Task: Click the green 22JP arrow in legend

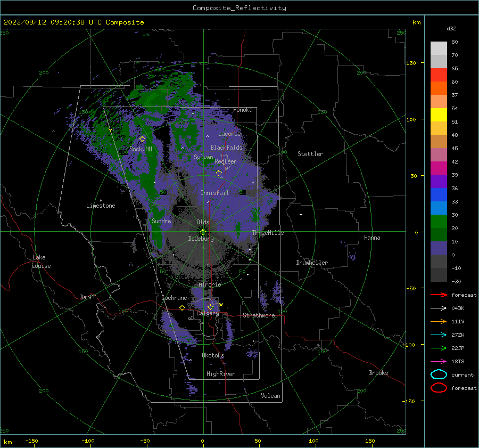Action: pyautogui.click(x=439, y=348)
